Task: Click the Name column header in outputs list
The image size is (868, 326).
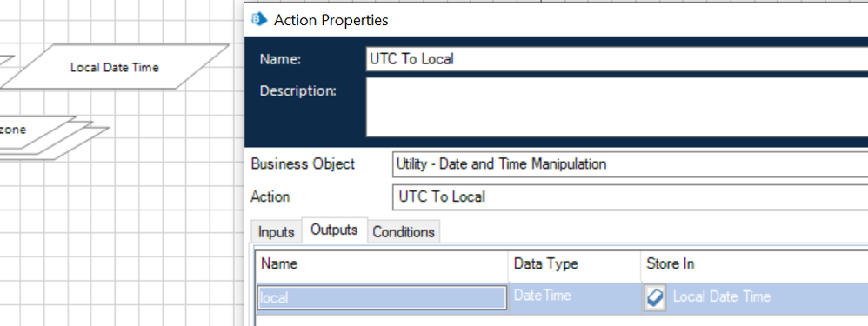Action: click(382, 264)
